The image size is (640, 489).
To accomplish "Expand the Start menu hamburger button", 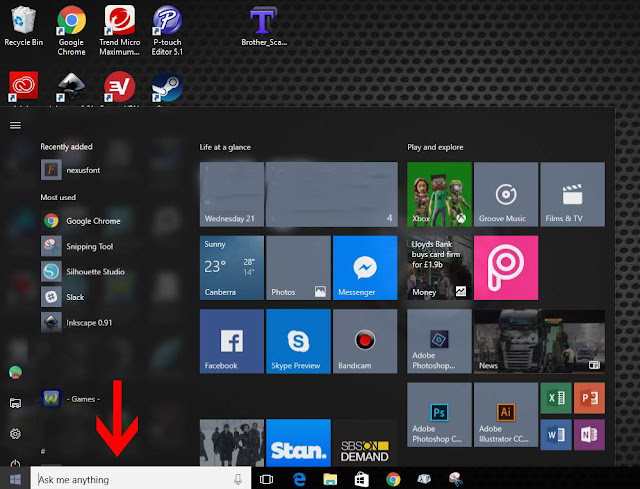I will (x=16, y=125).
